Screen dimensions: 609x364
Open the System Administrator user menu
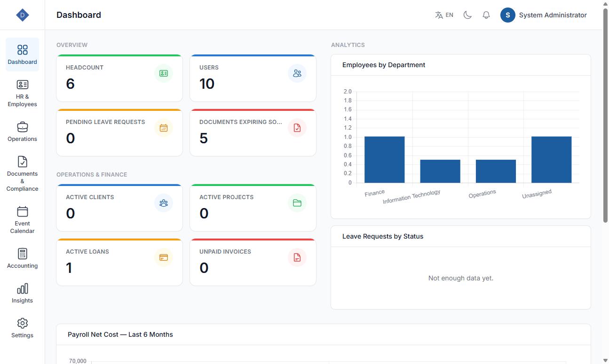tap(544, 15)
